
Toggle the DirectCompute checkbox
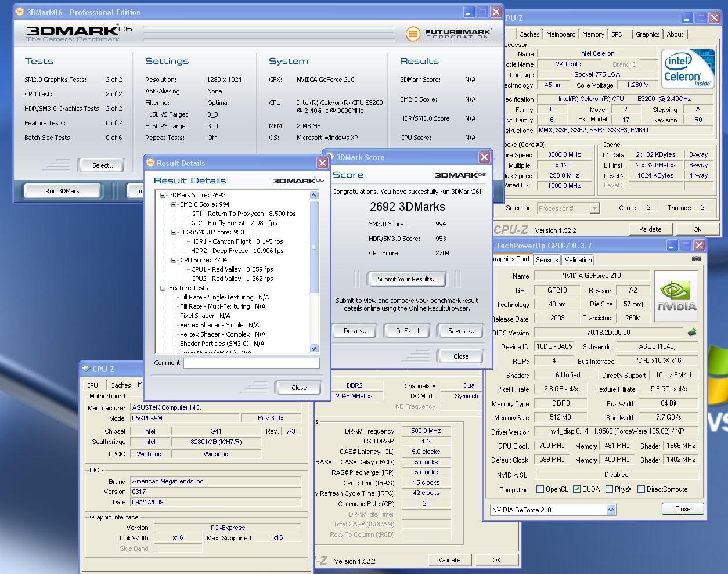[x=641, y=489]
